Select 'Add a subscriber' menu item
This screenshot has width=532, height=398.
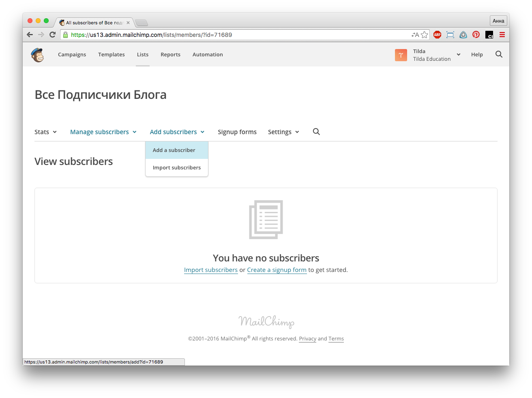[174, 150]
